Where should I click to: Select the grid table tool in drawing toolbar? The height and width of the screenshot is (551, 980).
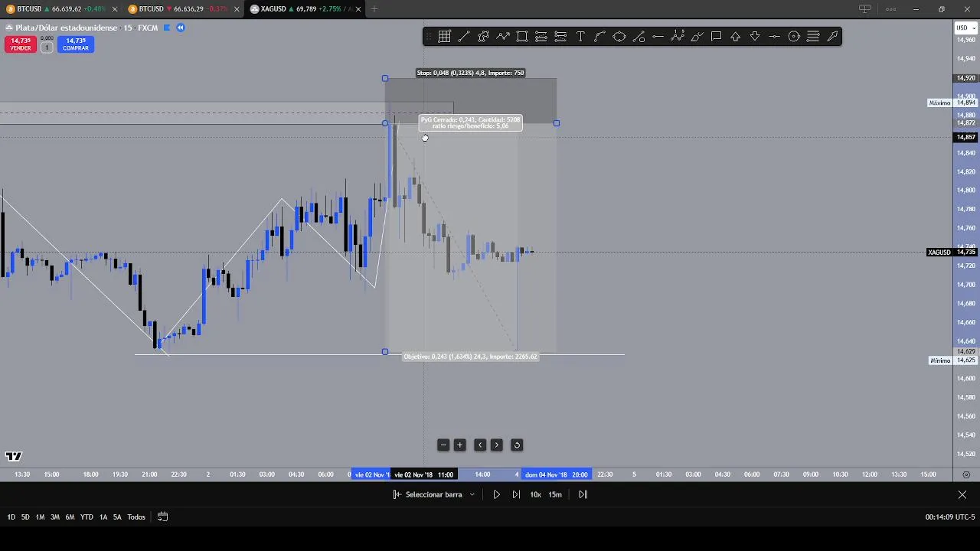(x=444, y=36)
